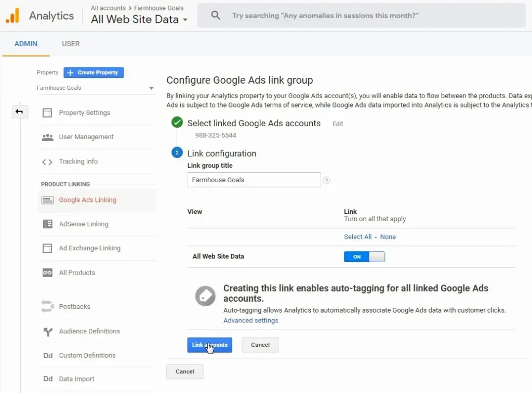Click the bottom Cancel button below the divider

click(185, 372)
